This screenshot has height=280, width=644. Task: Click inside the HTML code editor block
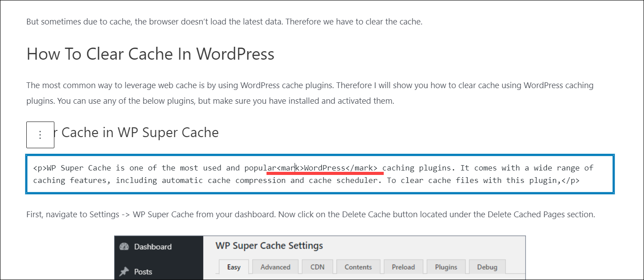pos(320,174)
